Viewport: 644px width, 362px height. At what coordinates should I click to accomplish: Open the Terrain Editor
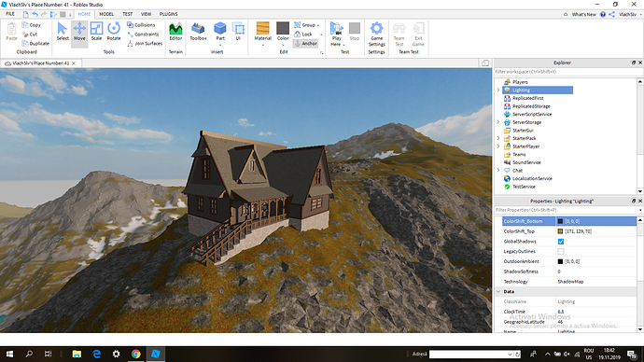pos(175,32)
